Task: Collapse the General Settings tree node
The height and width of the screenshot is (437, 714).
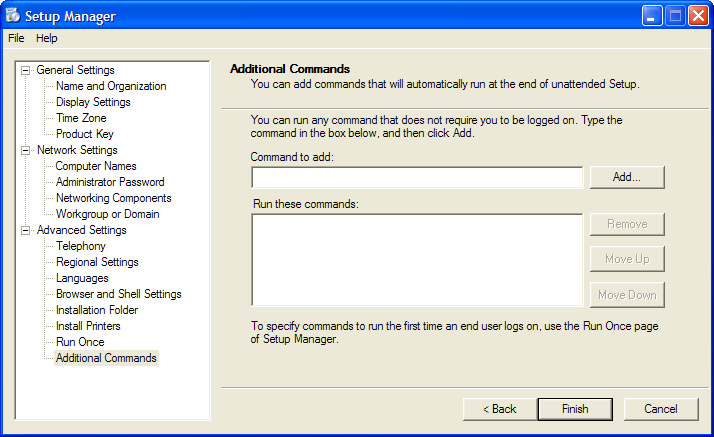Action: 26,71
